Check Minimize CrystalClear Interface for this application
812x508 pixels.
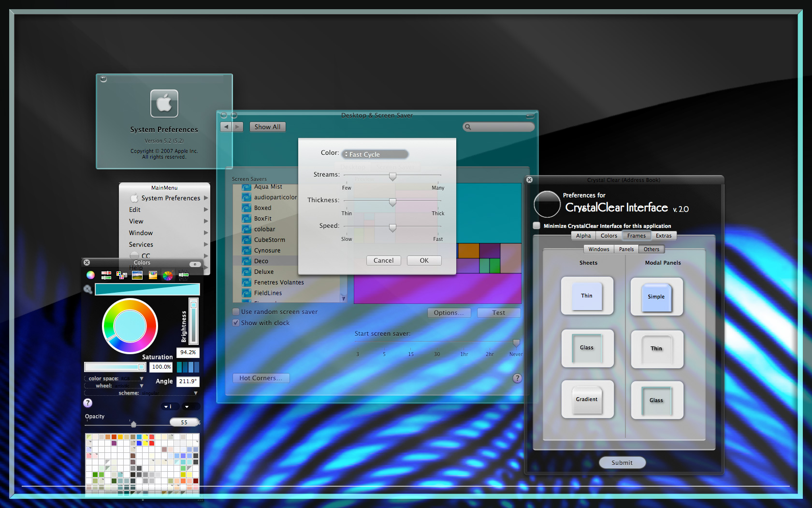pyautogui.click(x=536, y=225)
